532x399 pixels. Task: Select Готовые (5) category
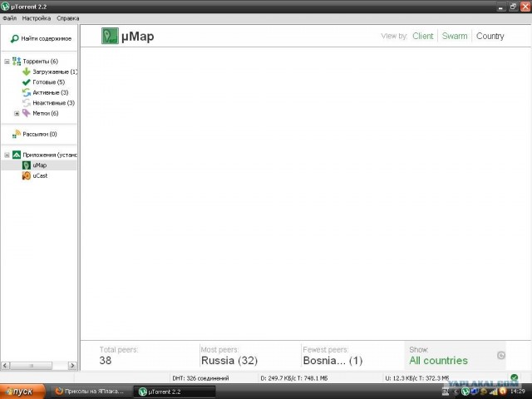48,82
